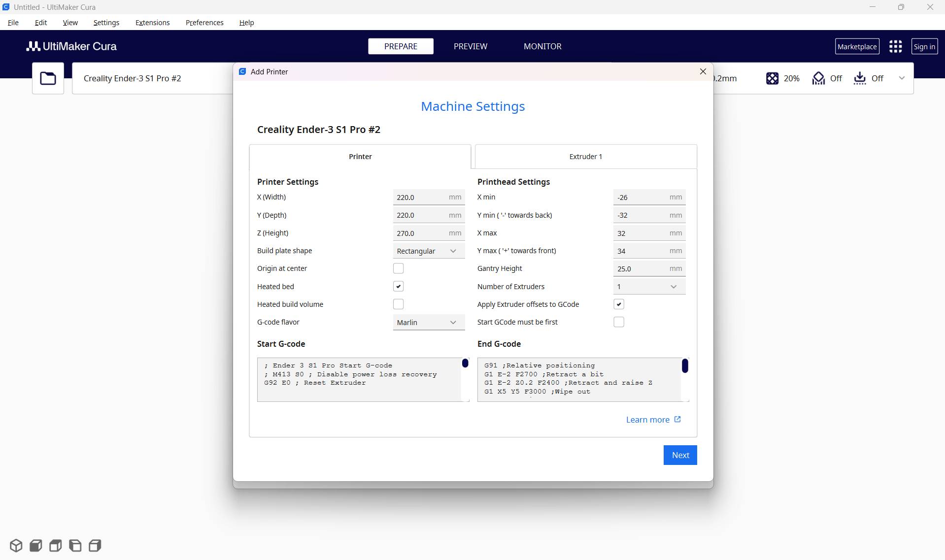The height and width of the screenshot is (560, 945).
Task: Click the X max value field
Action: click(x=649, y=233)
